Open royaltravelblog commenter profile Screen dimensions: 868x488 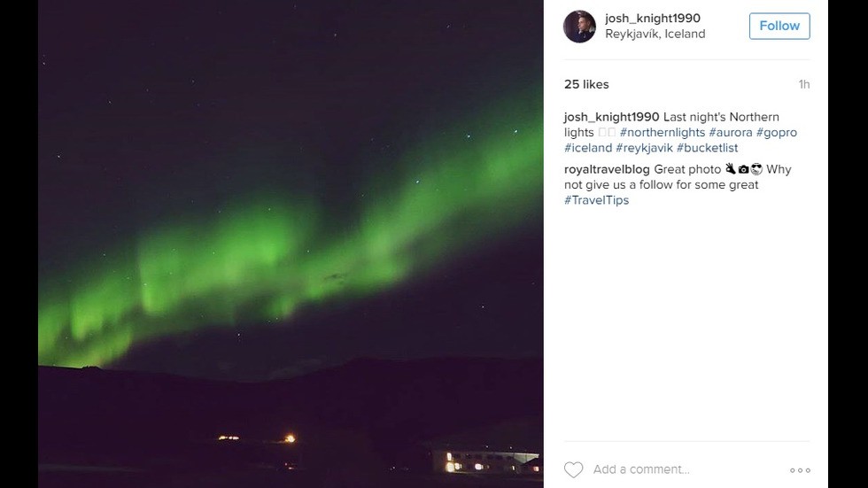(607, 169)
